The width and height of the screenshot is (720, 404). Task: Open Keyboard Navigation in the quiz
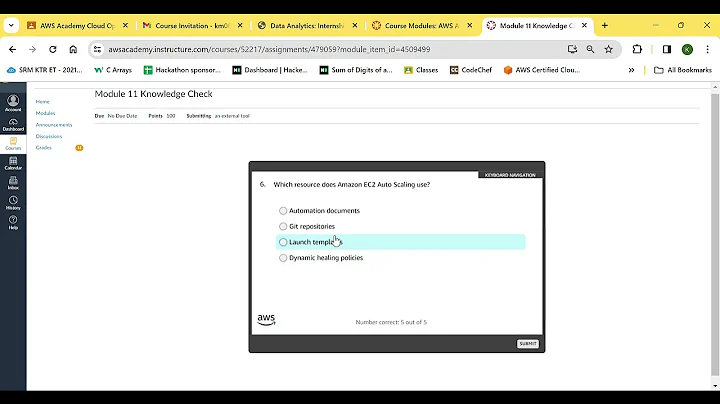[x=510, y=175]
